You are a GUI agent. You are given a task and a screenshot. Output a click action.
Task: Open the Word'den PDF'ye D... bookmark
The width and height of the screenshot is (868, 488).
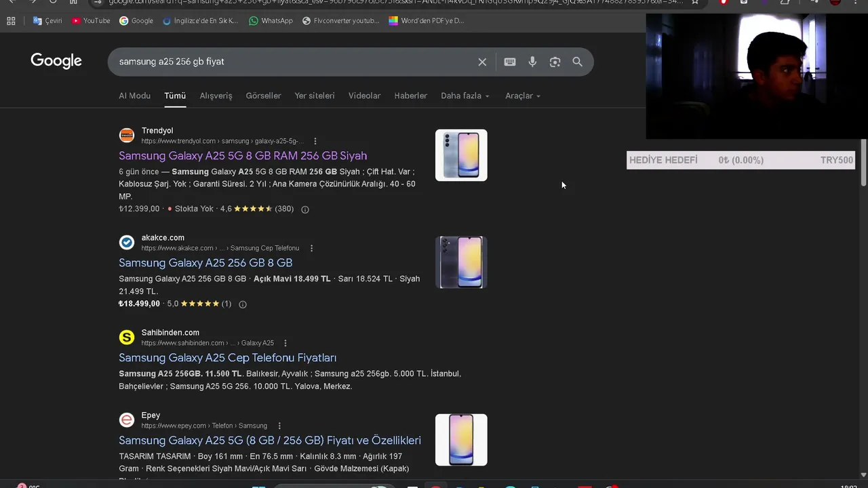click(x=427, y=21)
